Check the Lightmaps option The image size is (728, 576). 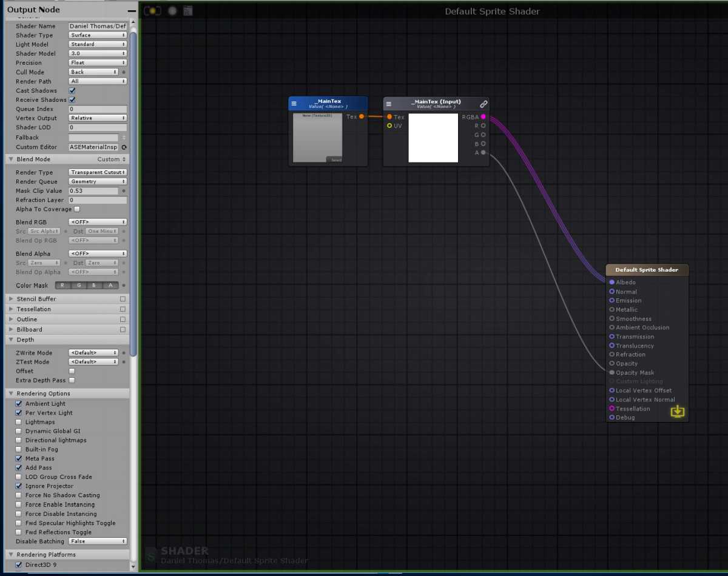[x=19, y=422]
